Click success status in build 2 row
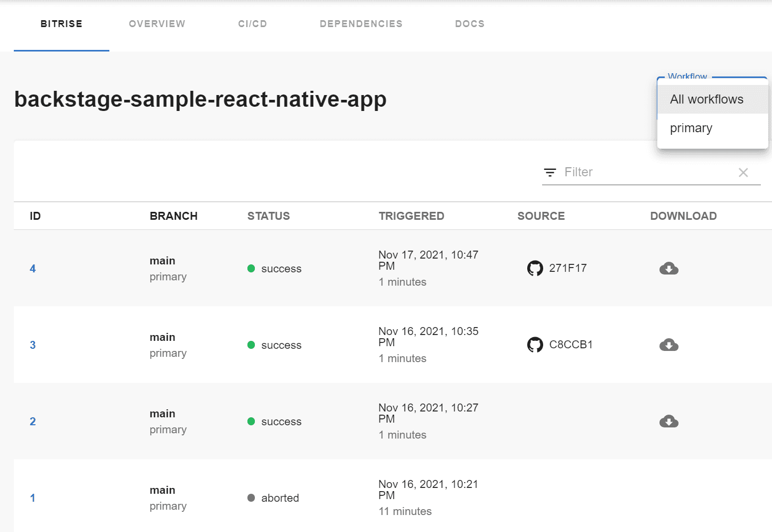772x532 pixels. pos(275,422)
